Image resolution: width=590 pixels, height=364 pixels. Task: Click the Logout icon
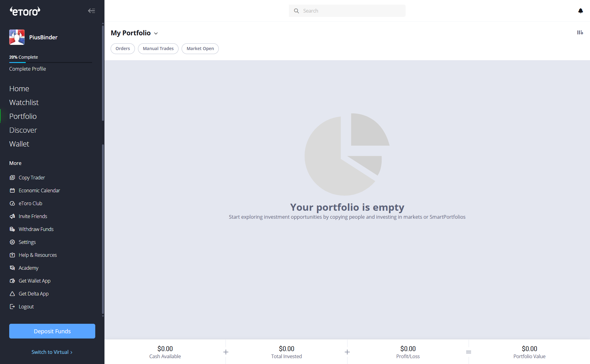tap(12, 307)
